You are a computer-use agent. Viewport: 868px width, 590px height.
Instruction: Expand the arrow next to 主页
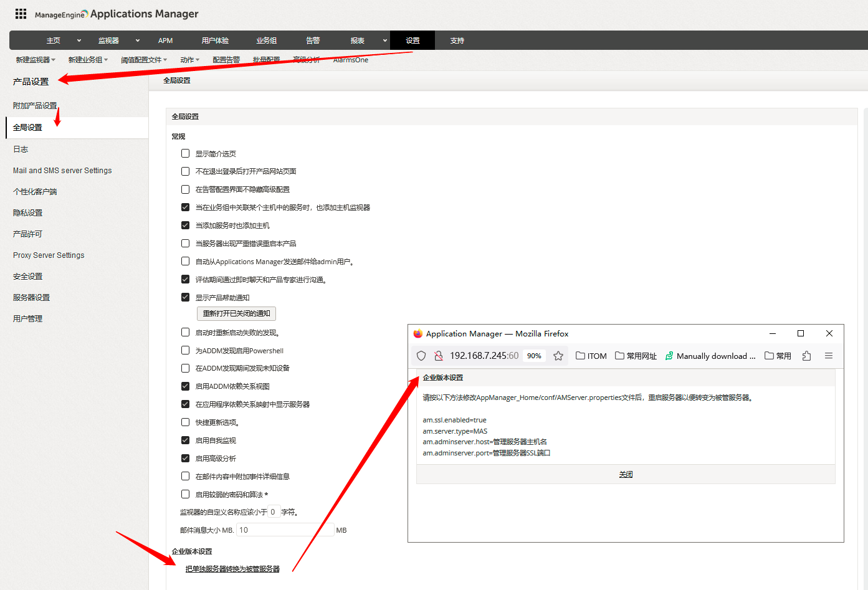point(79,40)
